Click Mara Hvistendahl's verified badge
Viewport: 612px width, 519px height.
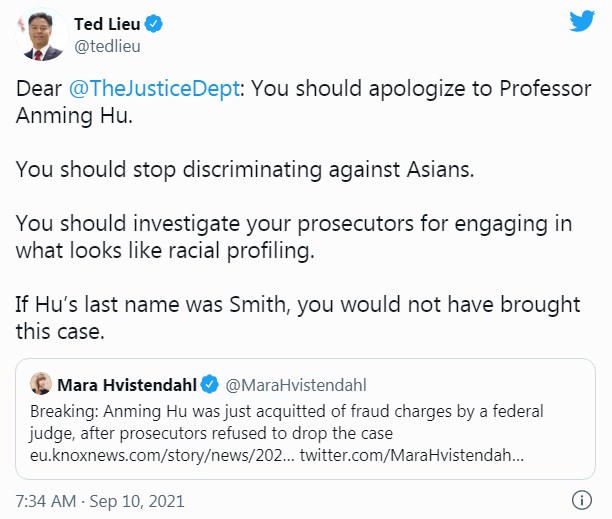click(210, 384)
